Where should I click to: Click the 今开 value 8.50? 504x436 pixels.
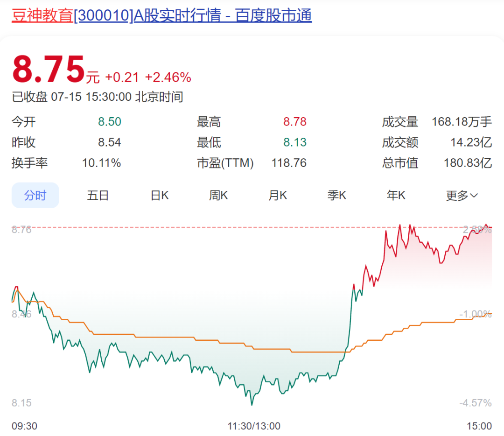pyautogui.click(x=110, y=121)
